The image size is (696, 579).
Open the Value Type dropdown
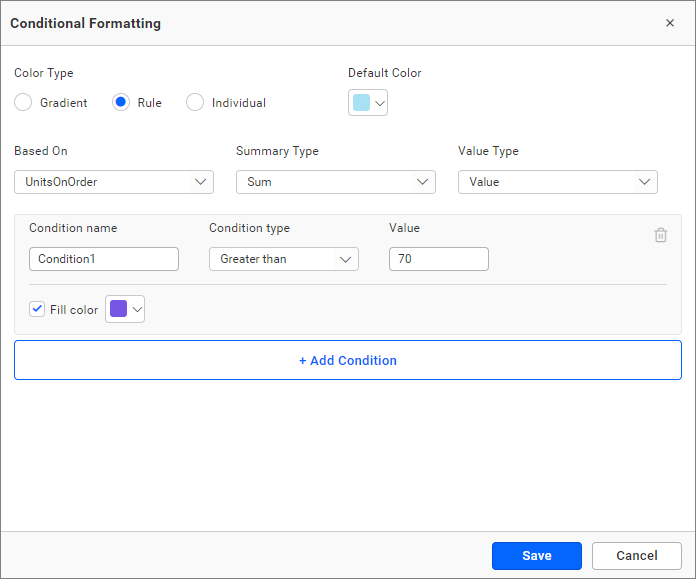pos(557,182)
